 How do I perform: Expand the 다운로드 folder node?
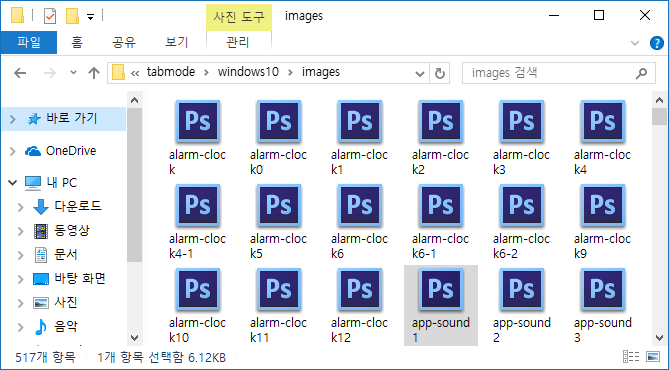point(20,207)
